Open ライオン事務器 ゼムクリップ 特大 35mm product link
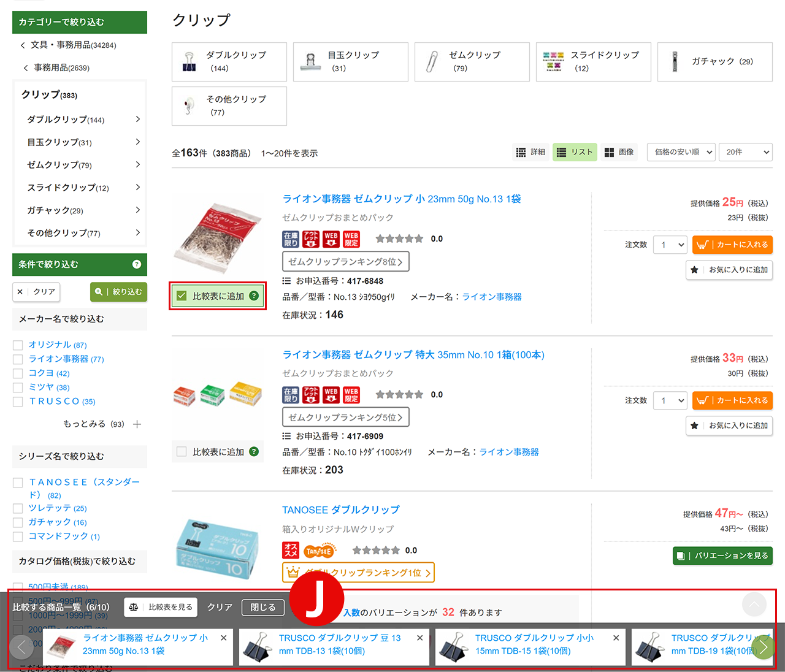 coord(413,355)
